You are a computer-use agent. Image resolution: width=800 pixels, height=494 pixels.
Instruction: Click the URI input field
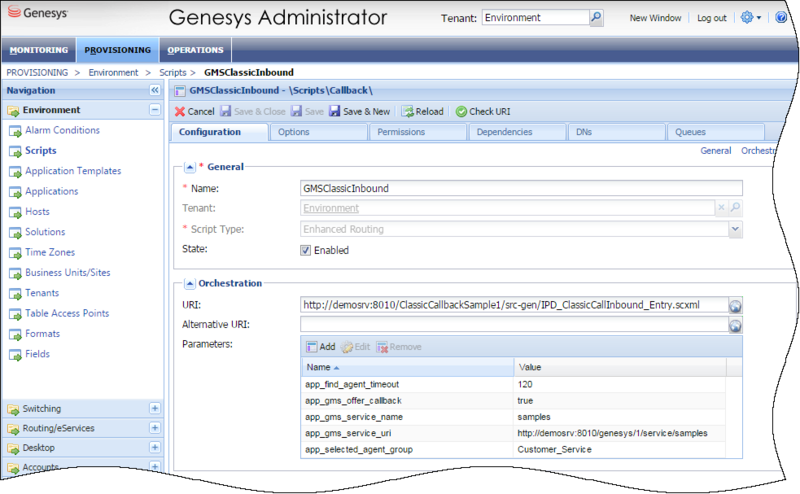[x=514, y=305]
